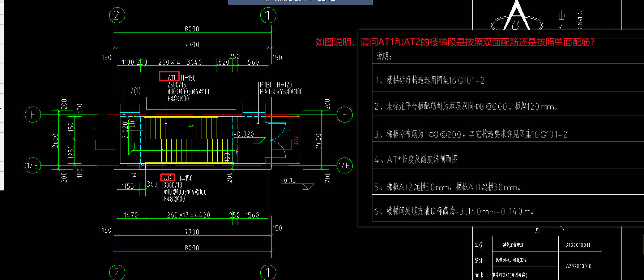Screen dimensions: 644x280
Task: Select the 1180 dimension at top
Action: coord(128,62)
